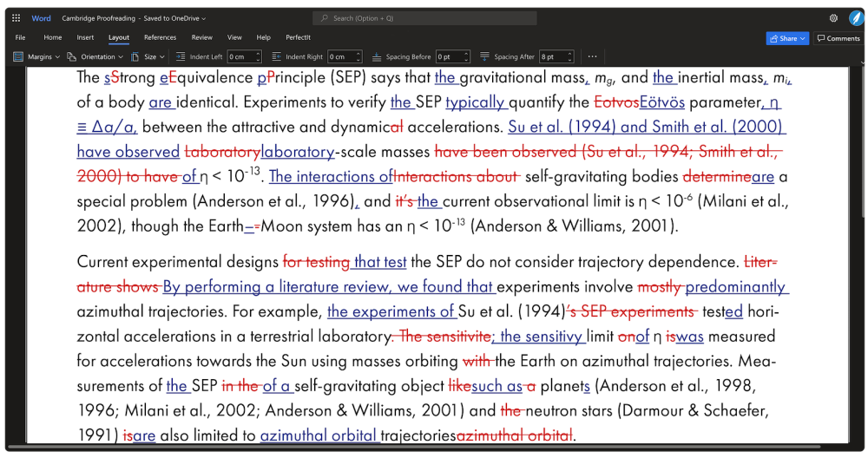Switch to the Review tab
This screenshot has width=868, height=458.
pyautogui.click(x=201, y=37)
